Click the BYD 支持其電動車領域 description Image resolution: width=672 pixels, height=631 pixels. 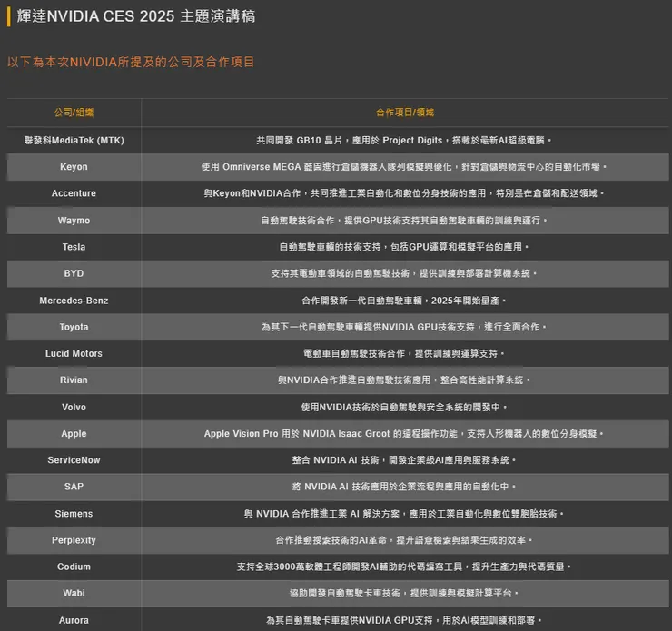404,273
